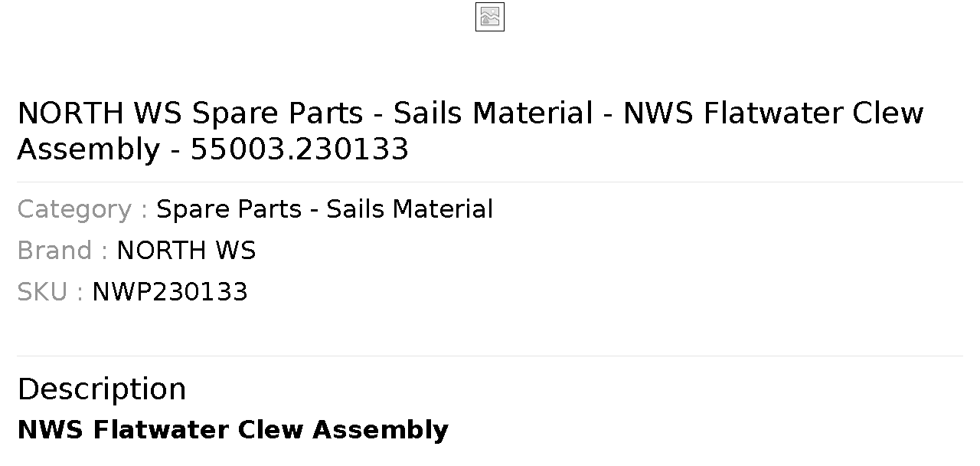
Task: Click the horizontal divider above Description
Action: point(490,356)
